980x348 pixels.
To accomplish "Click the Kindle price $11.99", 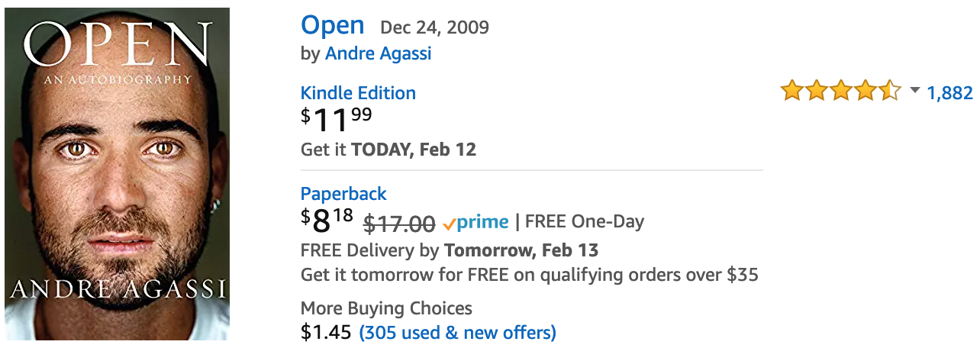I will coord(337,119).
